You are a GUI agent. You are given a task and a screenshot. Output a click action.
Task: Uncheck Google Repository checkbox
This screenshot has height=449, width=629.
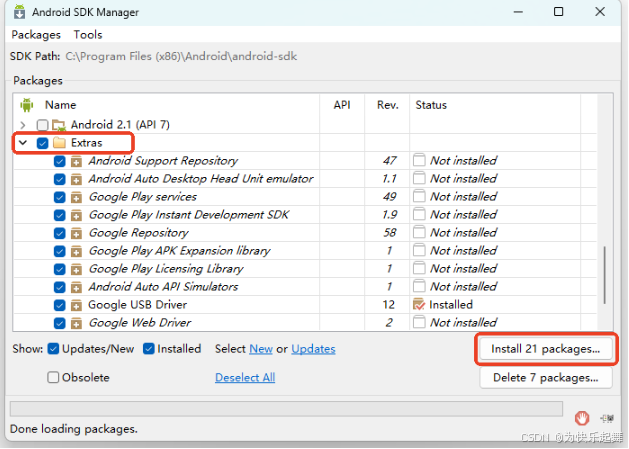(59, 233)
